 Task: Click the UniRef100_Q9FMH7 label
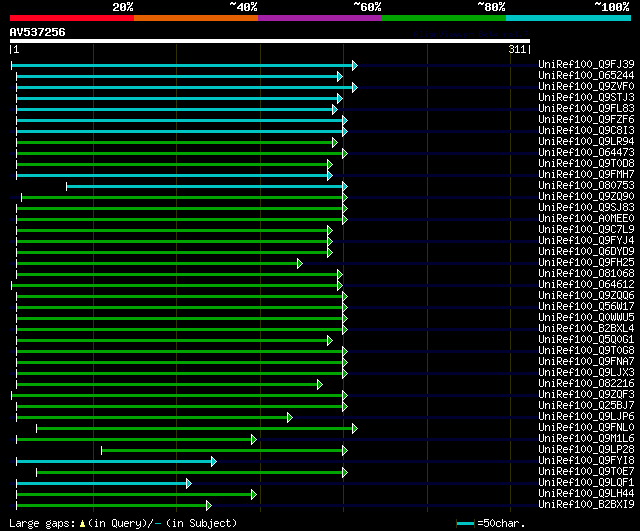(x=586, y=174)
